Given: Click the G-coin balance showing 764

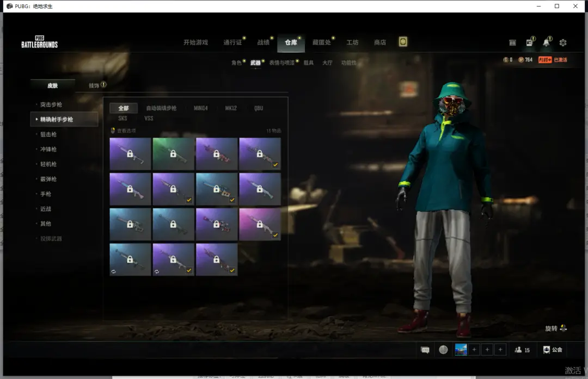Looking at the screenshot, I should (525, 60).
